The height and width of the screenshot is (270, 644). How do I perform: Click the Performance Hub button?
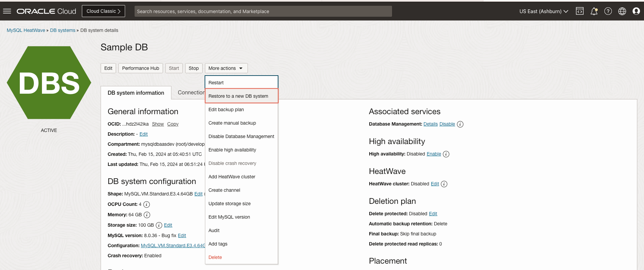point(141,68)
